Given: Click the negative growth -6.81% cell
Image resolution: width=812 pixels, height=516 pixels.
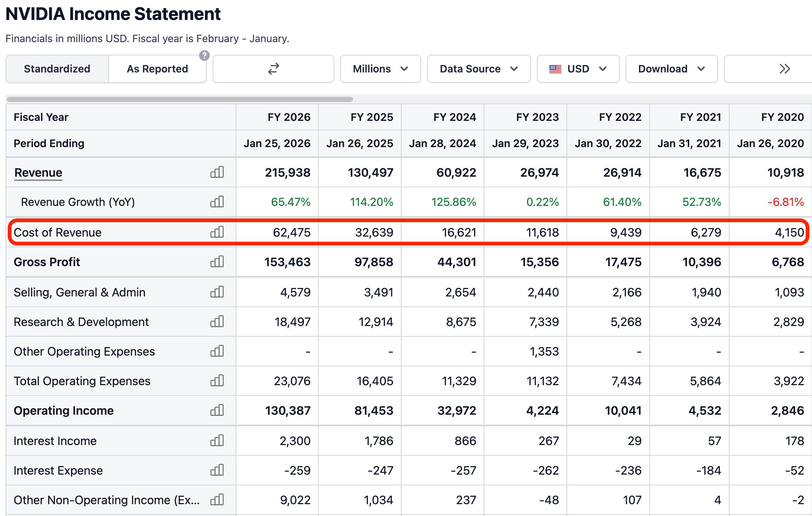Looking at the screenshot, I should [786, 202].
